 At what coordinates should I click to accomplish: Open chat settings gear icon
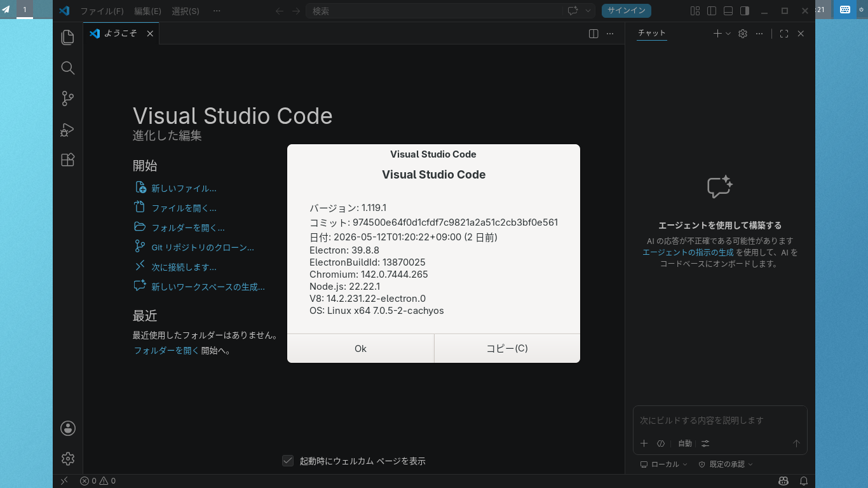click(x=743, y=34)
